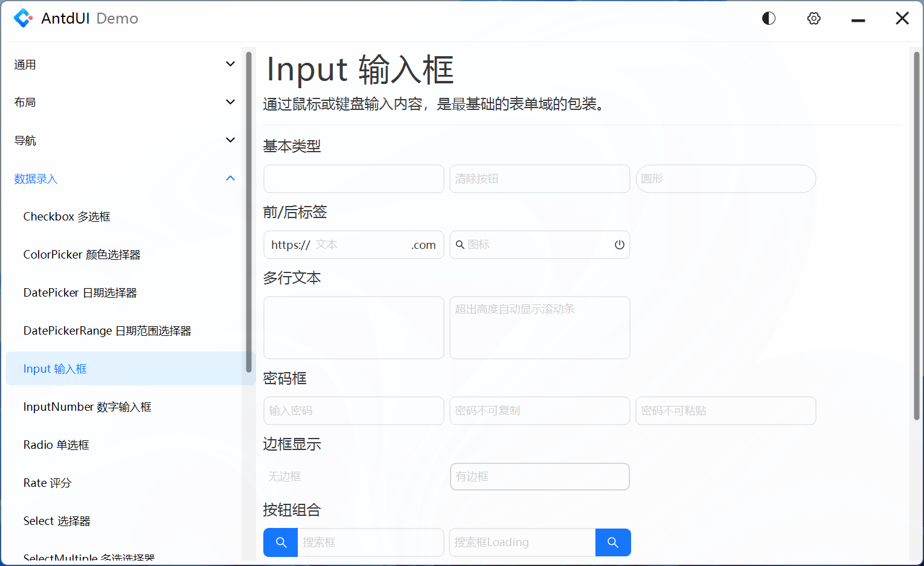This screenshot has width=924, height=566.
Task: Open the settings gear icon
Action: click(813, 18)
